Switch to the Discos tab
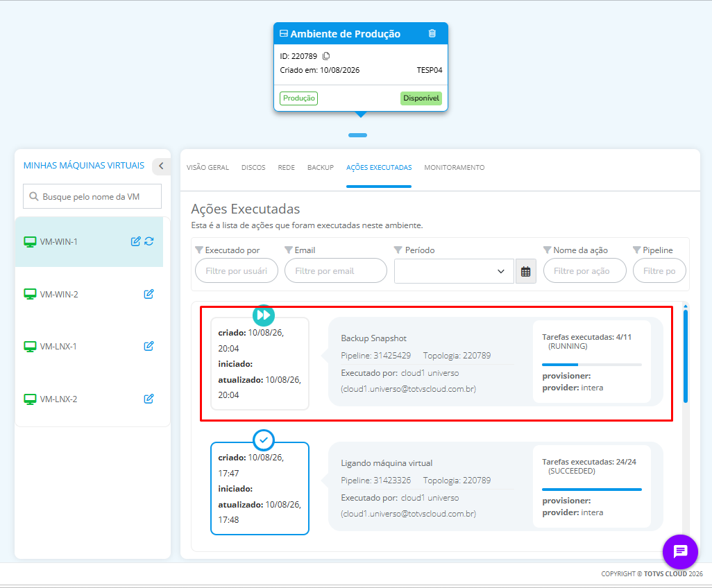Viewport: 712px width, 588px height. coord(253,167)
